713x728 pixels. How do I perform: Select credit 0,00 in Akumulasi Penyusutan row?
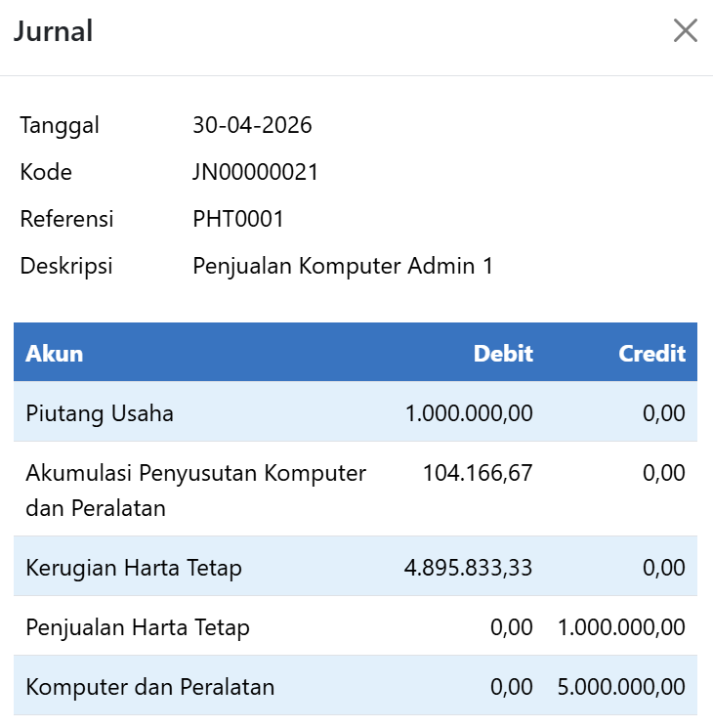664,473
